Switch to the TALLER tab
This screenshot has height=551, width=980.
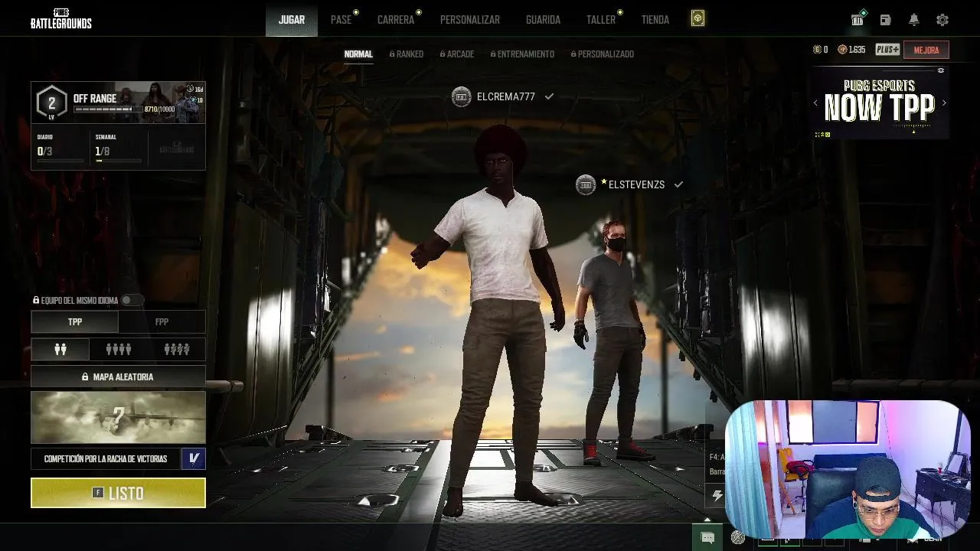(601, 20)
